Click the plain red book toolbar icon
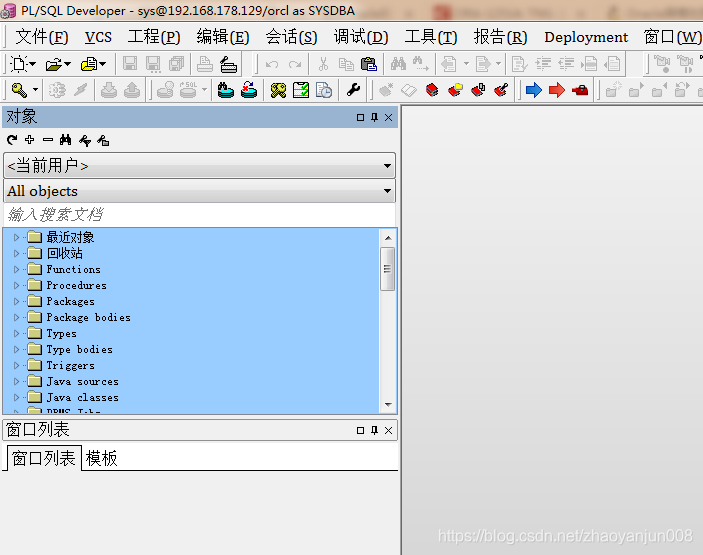This screenshot has height=555, width=703. click(432, 90)
